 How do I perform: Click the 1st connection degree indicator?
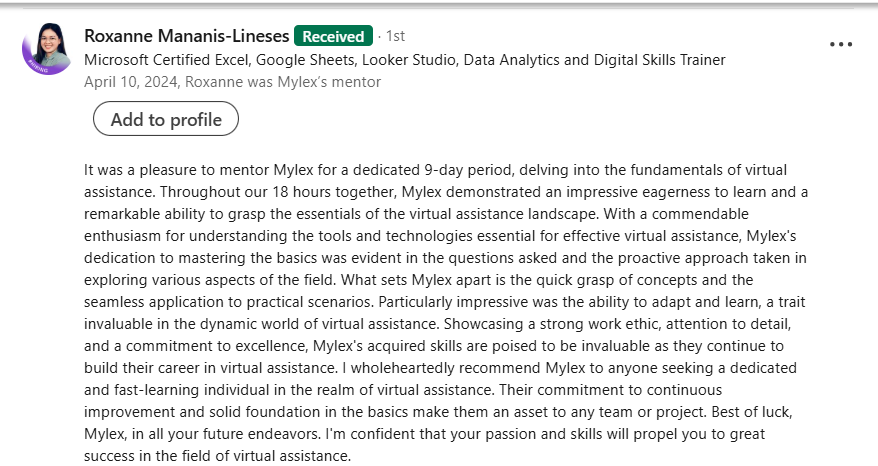[x=395, y=36]
